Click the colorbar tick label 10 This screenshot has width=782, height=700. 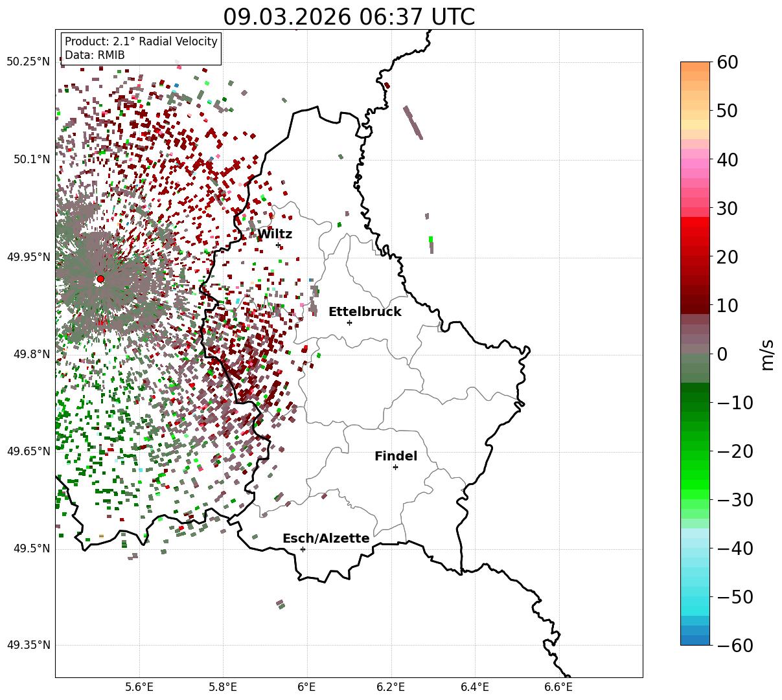[x=728, y=306]
